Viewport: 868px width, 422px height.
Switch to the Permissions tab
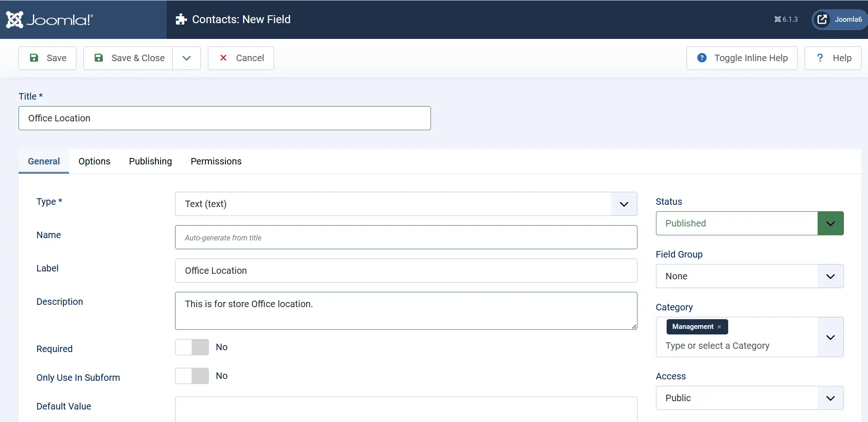pos(216,161)
